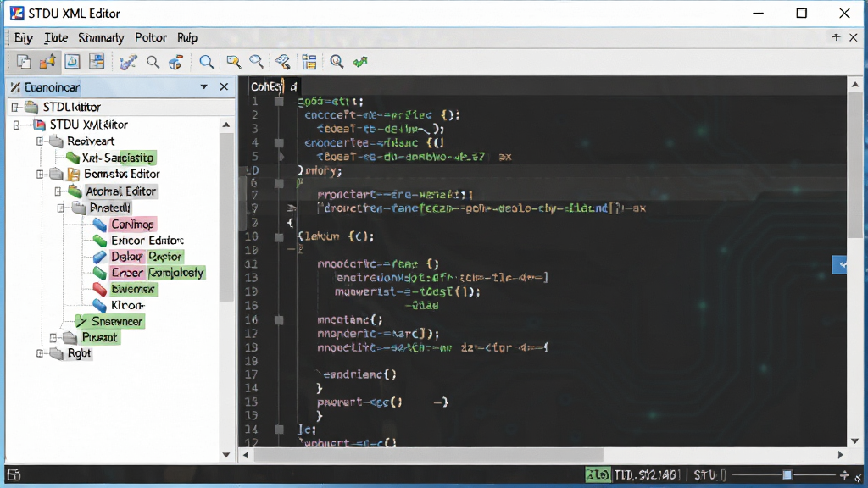Click the zoom slider handle in status bar
Screen dimensions: 868x488
tap(787, 474)
